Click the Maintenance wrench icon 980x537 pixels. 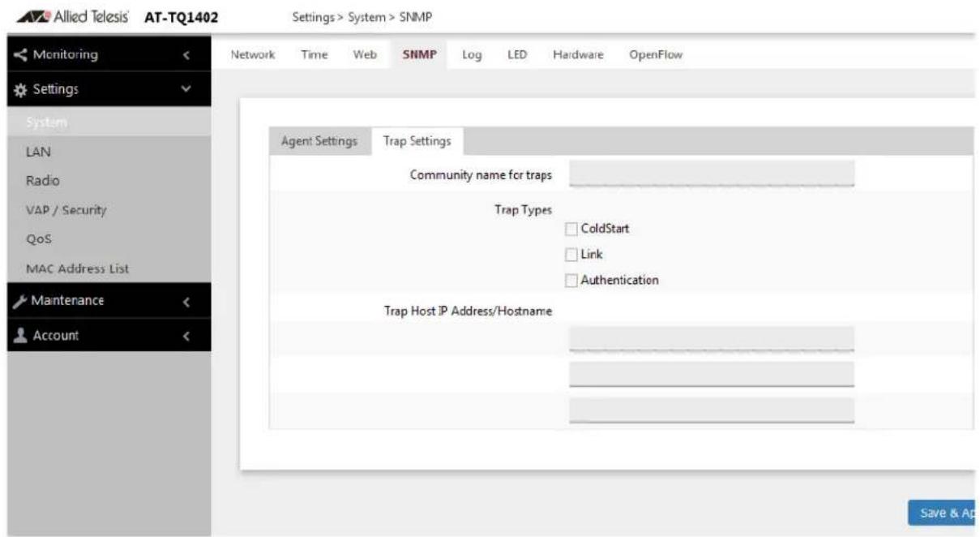19,301
